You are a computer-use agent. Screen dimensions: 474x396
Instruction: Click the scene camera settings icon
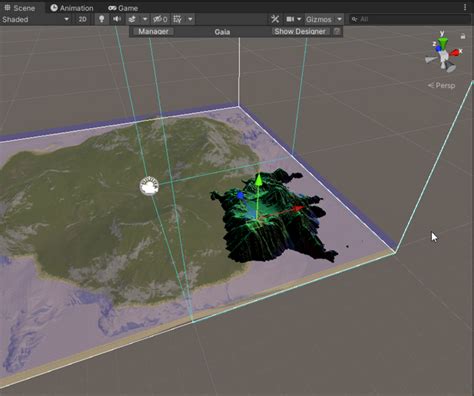click(290, 19)
